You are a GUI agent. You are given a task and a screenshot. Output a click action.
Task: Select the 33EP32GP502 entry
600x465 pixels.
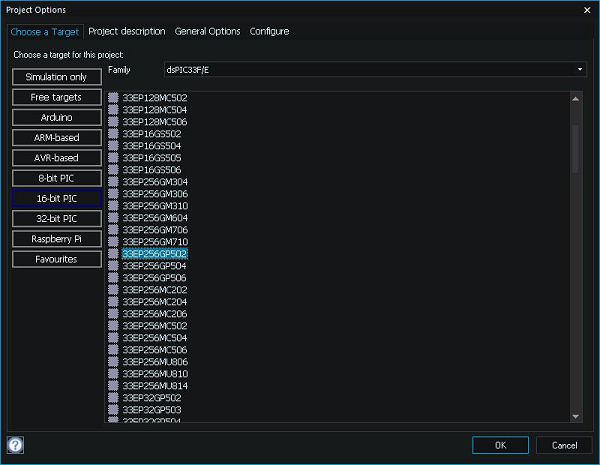click(152, 398)
